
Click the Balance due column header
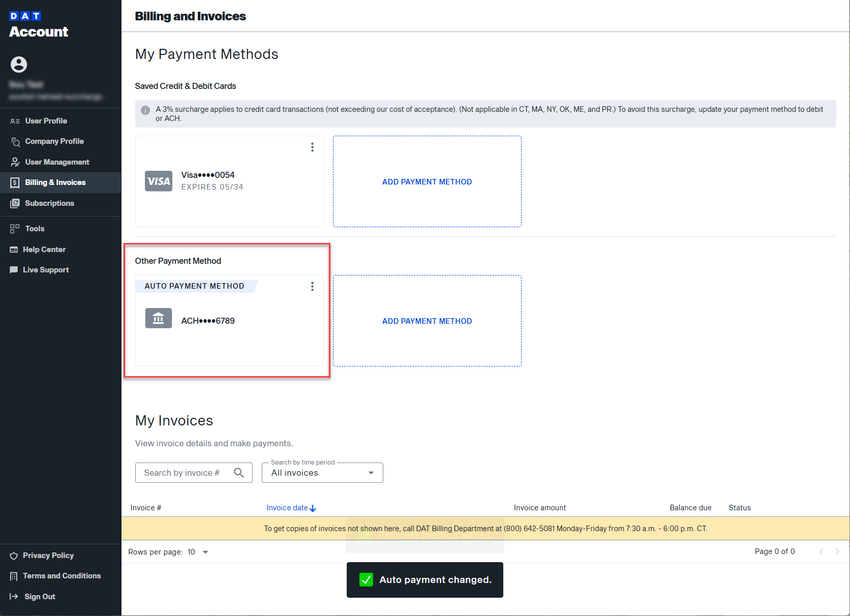click(x=690, y=508)
